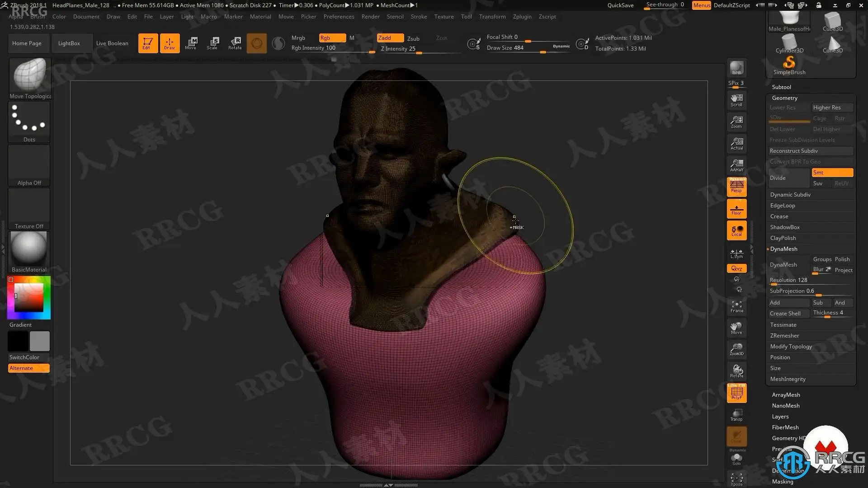Toggle the Floor grid icon
Screen dimensions: 868x488
[736, 209]
